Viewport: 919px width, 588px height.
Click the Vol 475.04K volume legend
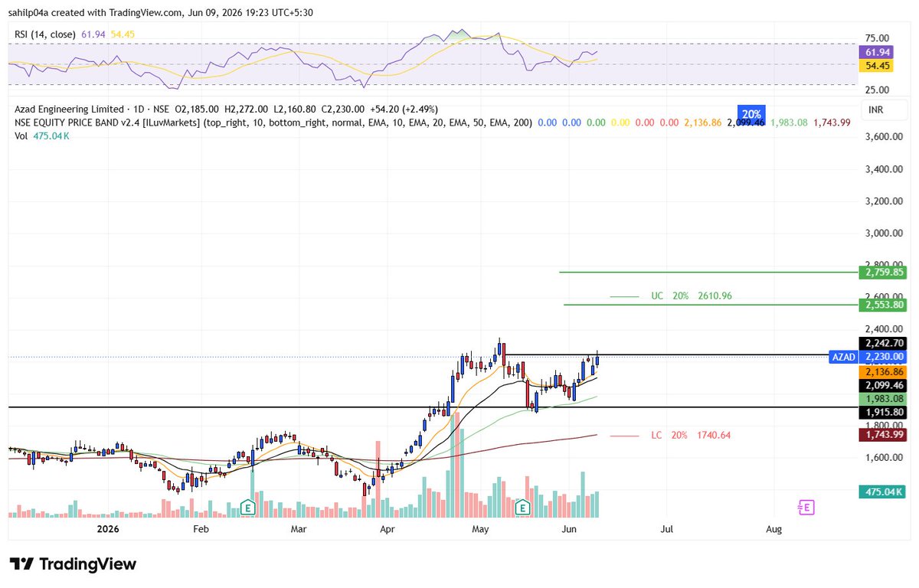click(x=42, y=136)
